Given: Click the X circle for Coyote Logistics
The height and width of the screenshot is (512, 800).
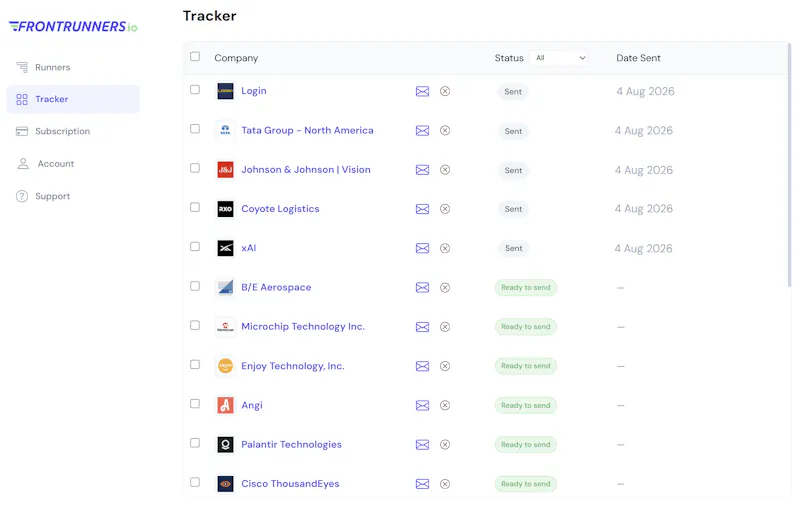Looking at the screenshot, I should (x=445, y=209).
